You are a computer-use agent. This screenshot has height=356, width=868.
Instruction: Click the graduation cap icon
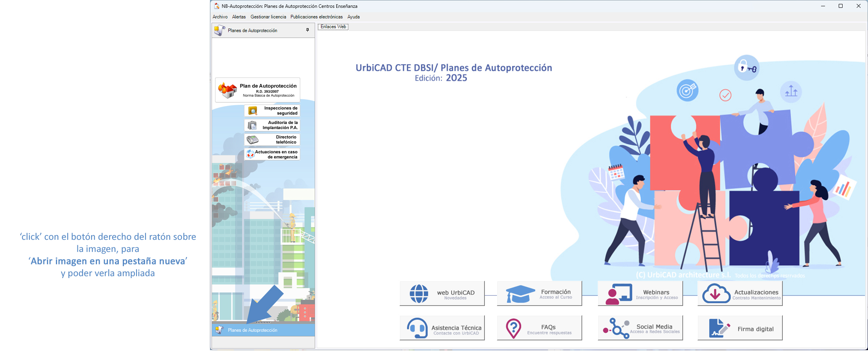pyautogui.click(x=520, y=294)
